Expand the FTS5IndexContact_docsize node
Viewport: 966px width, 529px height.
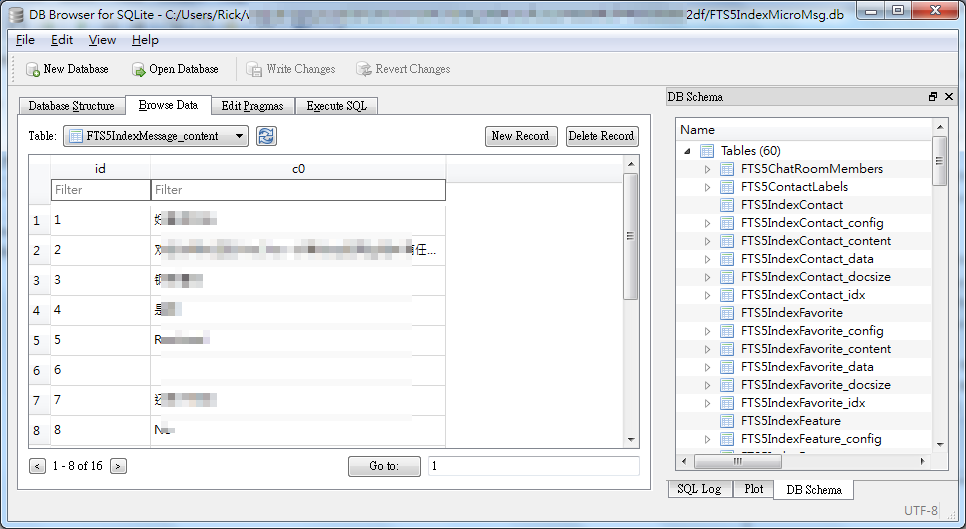(707, 277)
